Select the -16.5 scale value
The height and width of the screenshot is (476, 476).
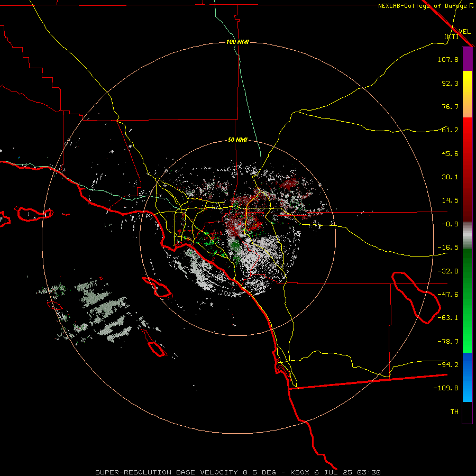448,248
